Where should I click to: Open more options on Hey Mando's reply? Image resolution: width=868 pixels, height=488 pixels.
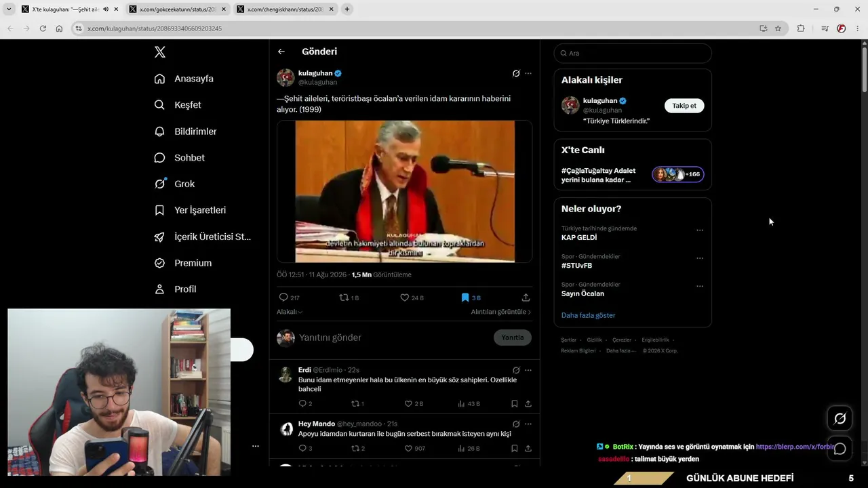[x=528, y=424]
